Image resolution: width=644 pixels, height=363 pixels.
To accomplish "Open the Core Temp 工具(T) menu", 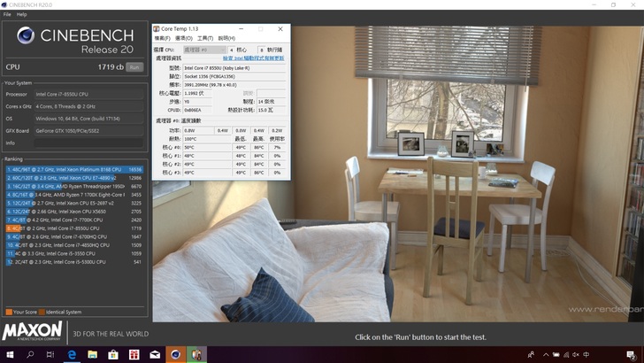I will (x=205, y=38).
